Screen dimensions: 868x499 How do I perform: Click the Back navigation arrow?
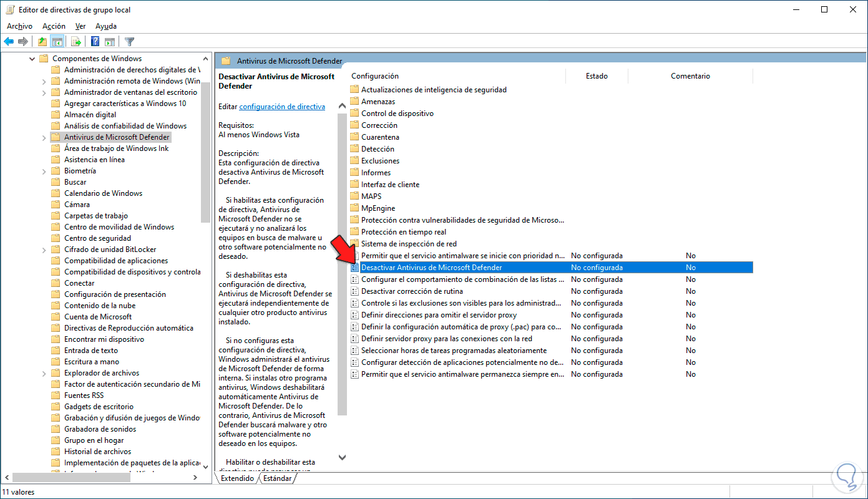point(9,41)
